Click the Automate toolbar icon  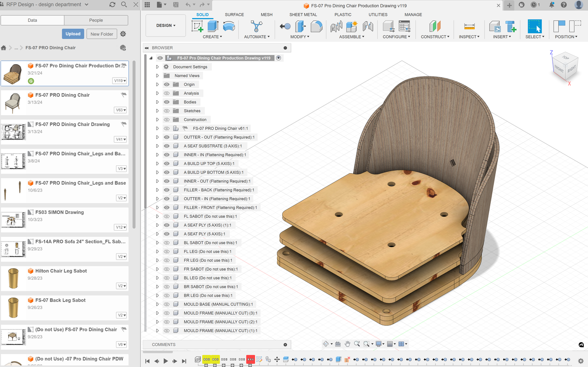[x=257, y=26]
